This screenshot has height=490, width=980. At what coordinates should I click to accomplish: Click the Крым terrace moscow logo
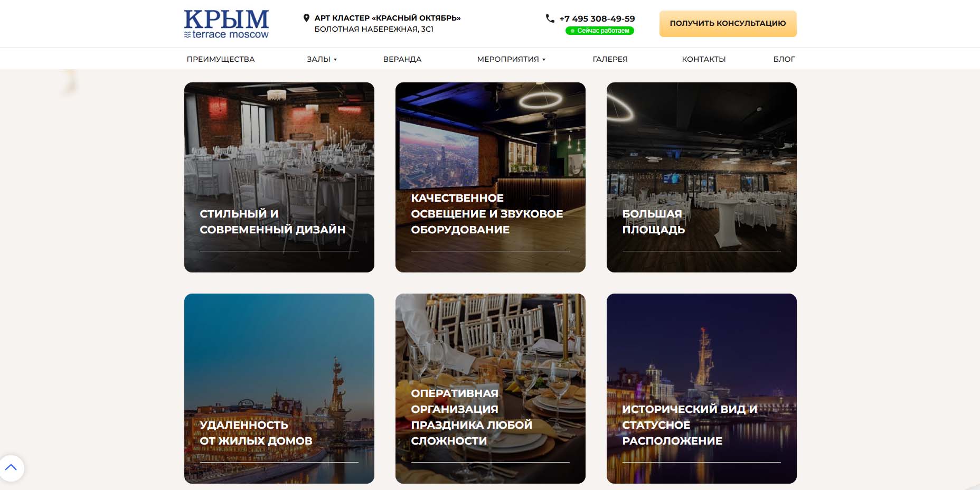tap(226, 24)
